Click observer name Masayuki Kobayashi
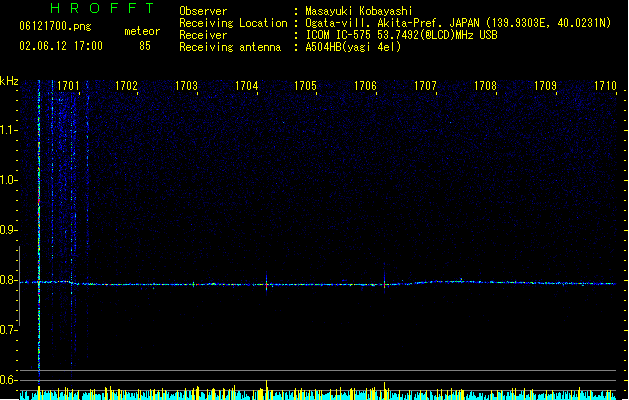The height and width of the screenshot is (400, 629). 359,11
